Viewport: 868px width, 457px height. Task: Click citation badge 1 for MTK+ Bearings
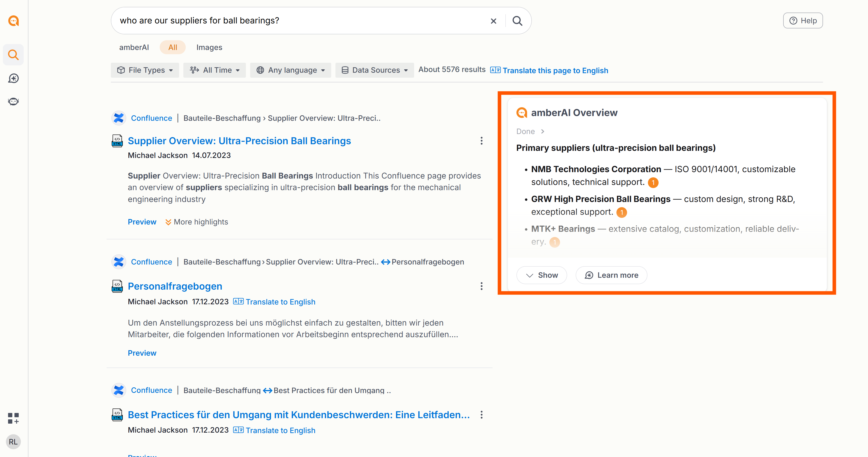555,242
